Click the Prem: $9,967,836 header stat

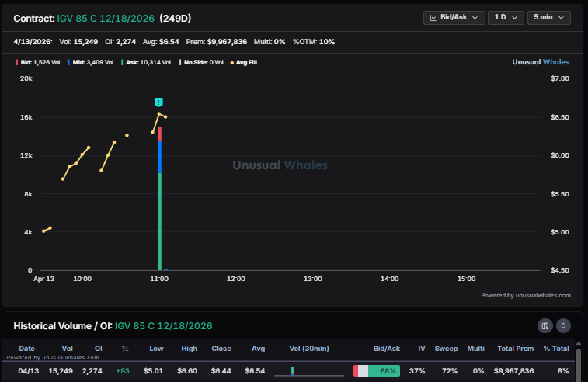[x=217, y=42]
